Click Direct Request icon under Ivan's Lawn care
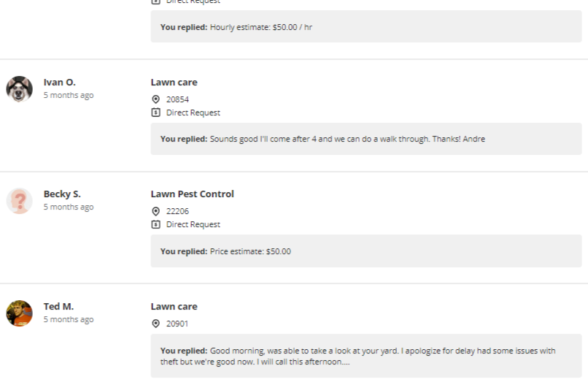The image size is (588, 382). 155,112
